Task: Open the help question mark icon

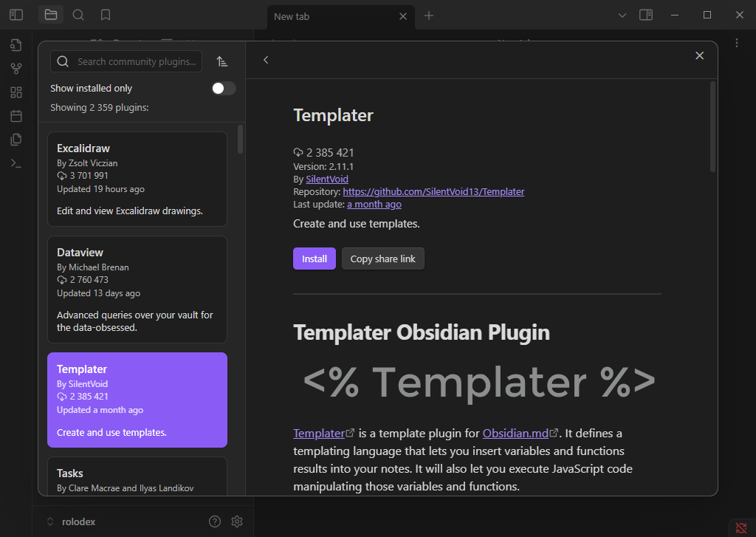Action: pyautogui.click(x=215, y=521)
